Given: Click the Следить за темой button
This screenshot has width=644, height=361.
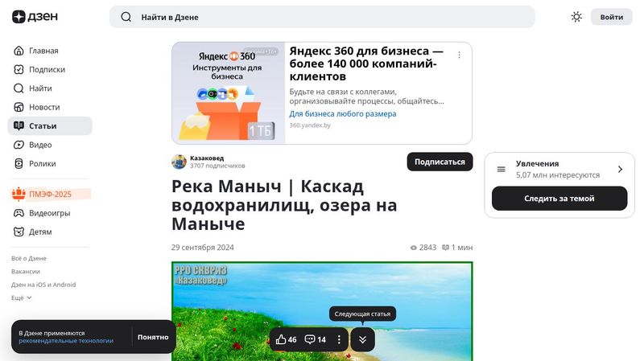Looking at the screenshot, I should coord(559,199).
